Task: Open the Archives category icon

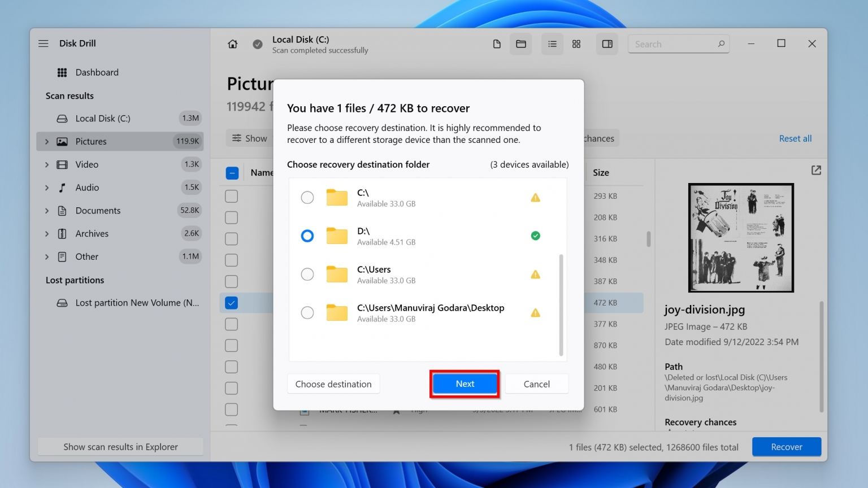Action: click(62, 233)
